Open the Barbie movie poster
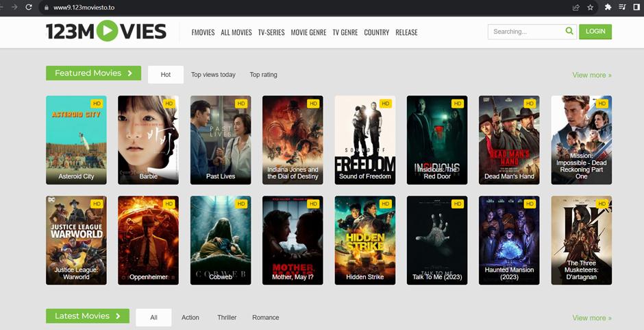 (x=148, y=140)
